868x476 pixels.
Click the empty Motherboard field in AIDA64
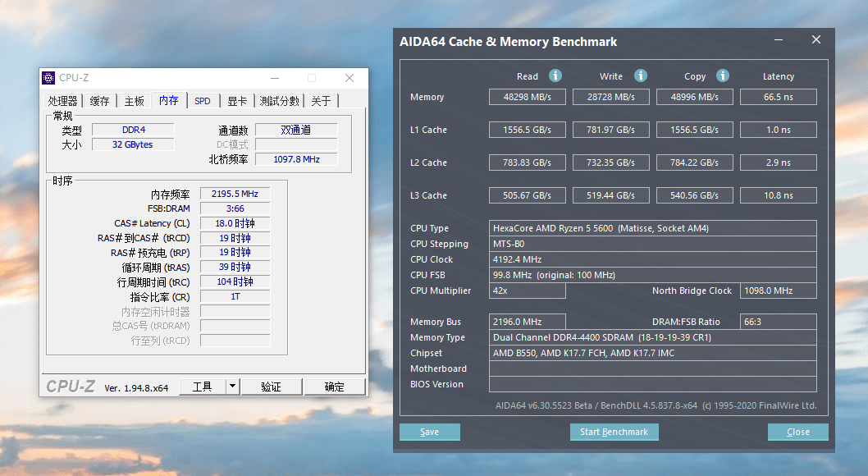point(653,368)
